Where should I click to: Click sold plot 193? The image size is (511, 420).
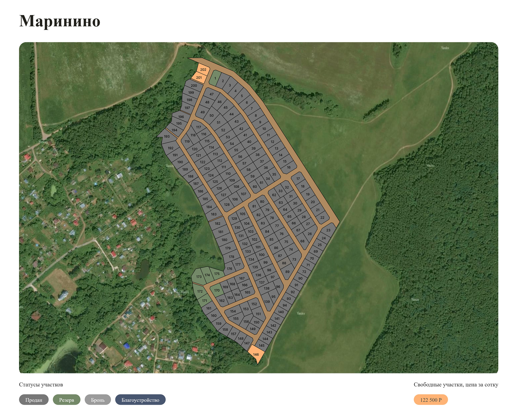click(x=167, y=136)
